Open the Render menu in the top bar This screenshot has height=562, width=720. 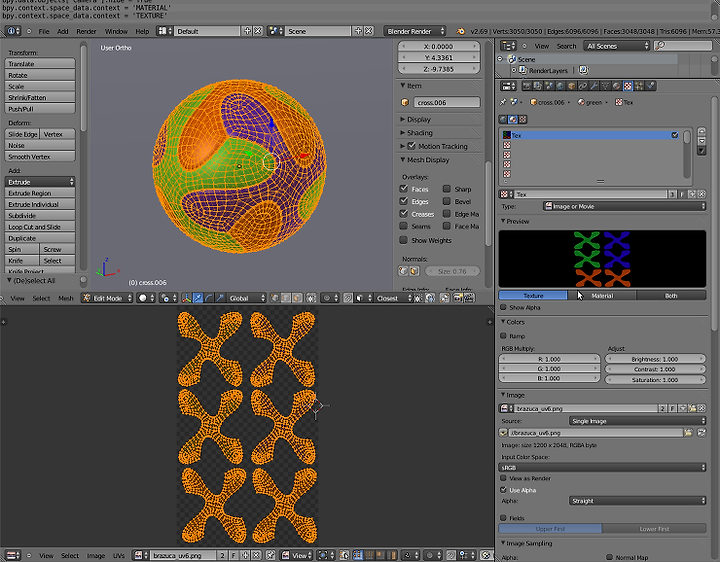pyautogui.click(x=86, y=31)
